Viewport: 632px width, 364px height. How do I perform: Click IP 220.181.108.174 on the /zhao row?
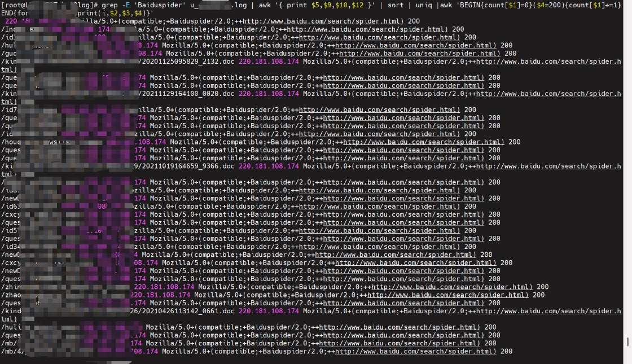[160, 295]
